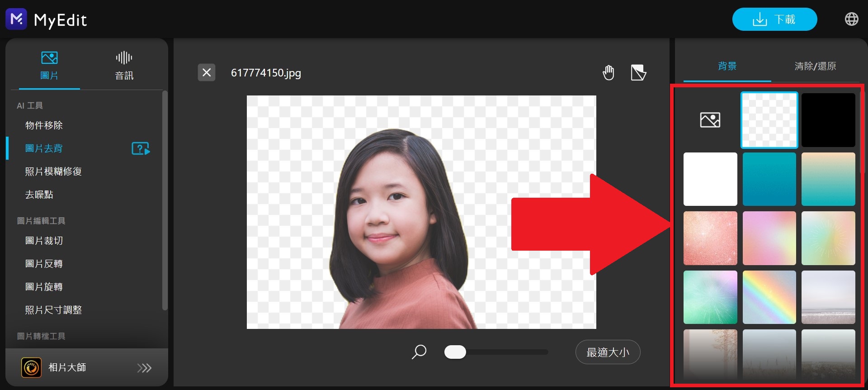Click the 圖片編輯工具 section label
This screenshot has width=868, height=390.
coord(41,221)
